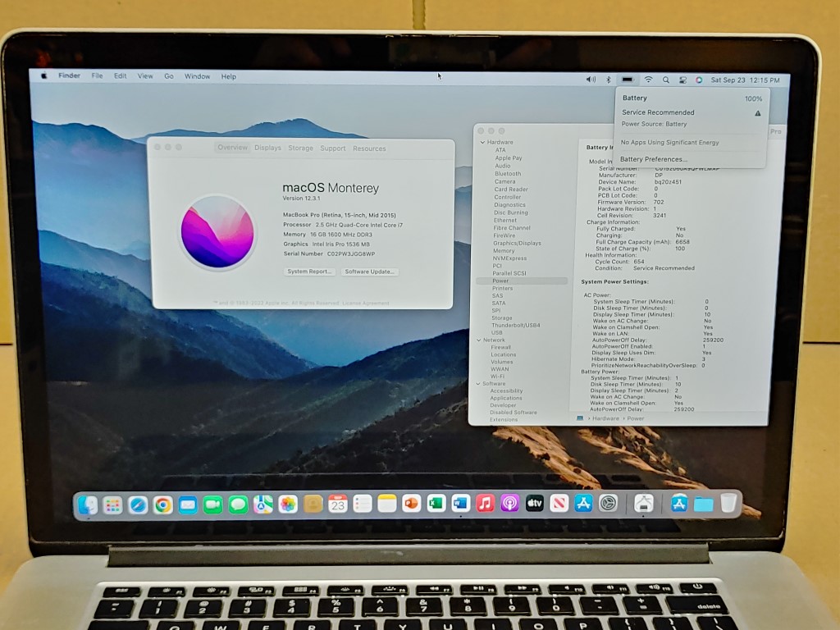Launch PowerPoint from the Dock

412,504
